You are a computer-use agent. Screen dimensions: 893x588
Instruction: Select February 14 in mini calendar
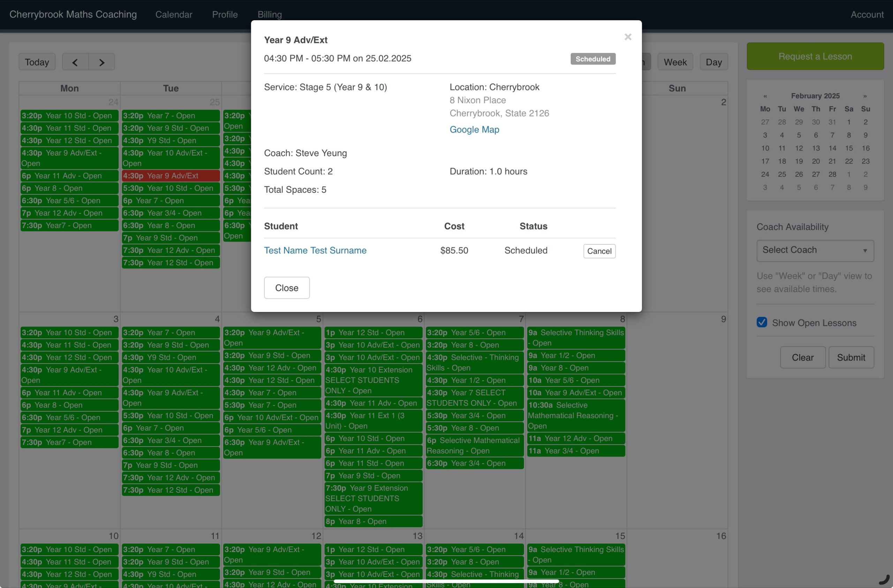click(832, 148)
